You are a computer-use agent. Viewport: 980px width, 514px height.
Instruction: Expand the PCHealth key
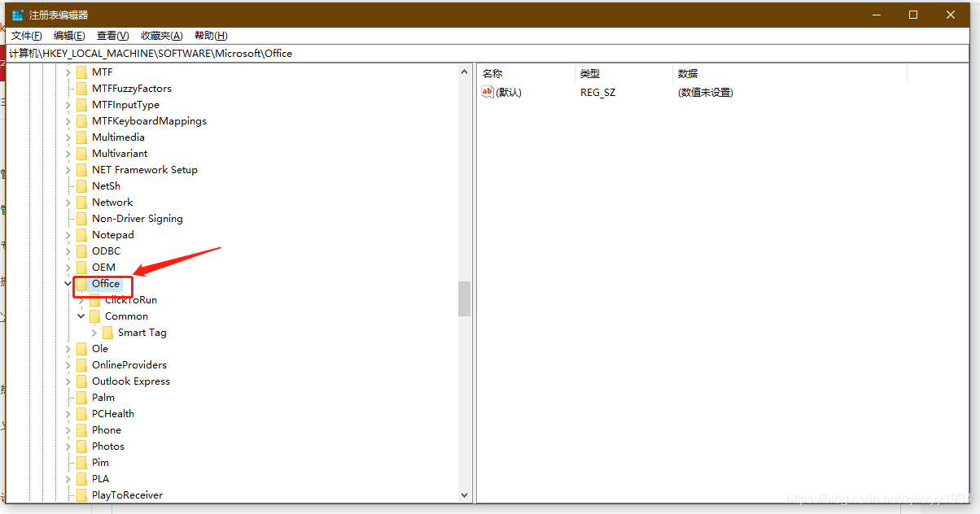(x=68, y=414)
